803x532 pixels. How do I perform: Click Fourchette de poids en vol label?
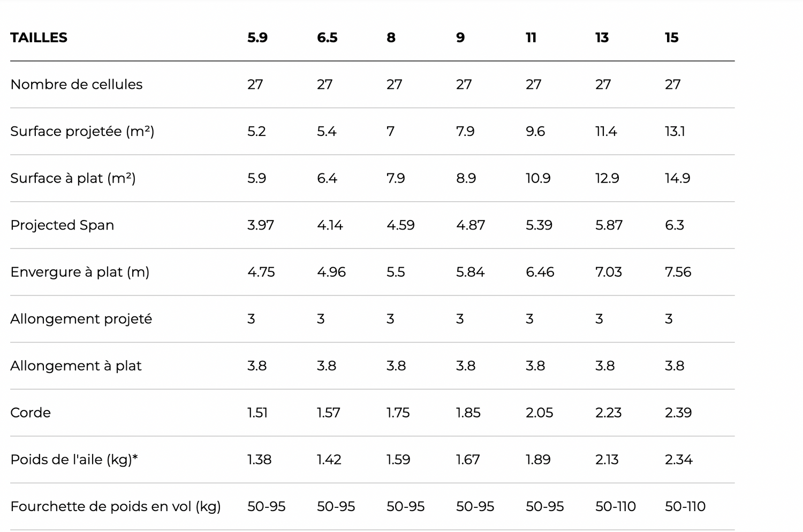coord(115,506)
